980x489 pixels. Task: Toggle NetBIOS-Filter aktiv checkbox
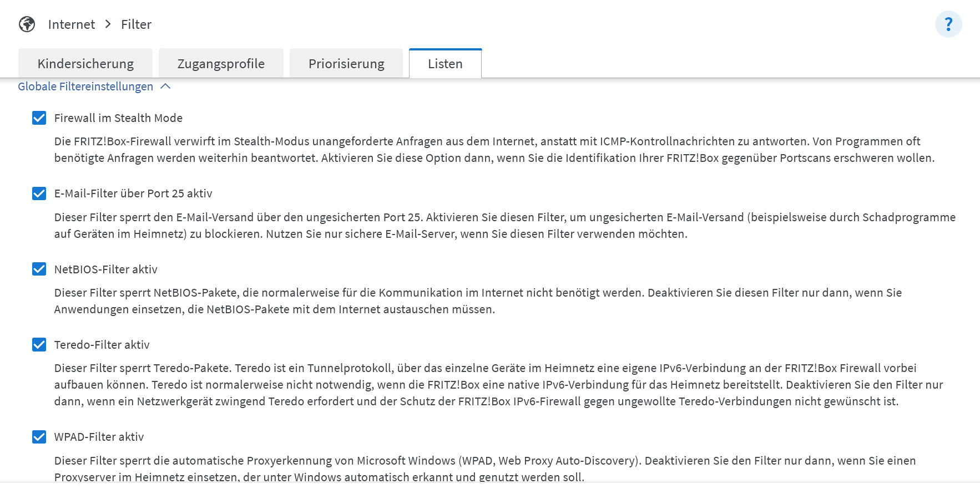pos(39,269)
